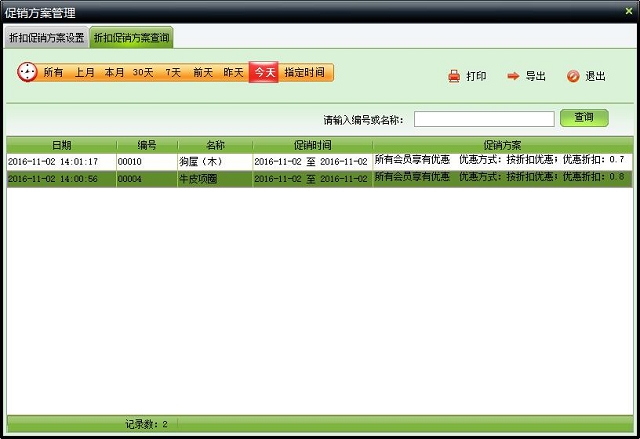Viewport: 640px width, 439px height.
Task: Sort by 日期 column header
Action: coord(62,145)
